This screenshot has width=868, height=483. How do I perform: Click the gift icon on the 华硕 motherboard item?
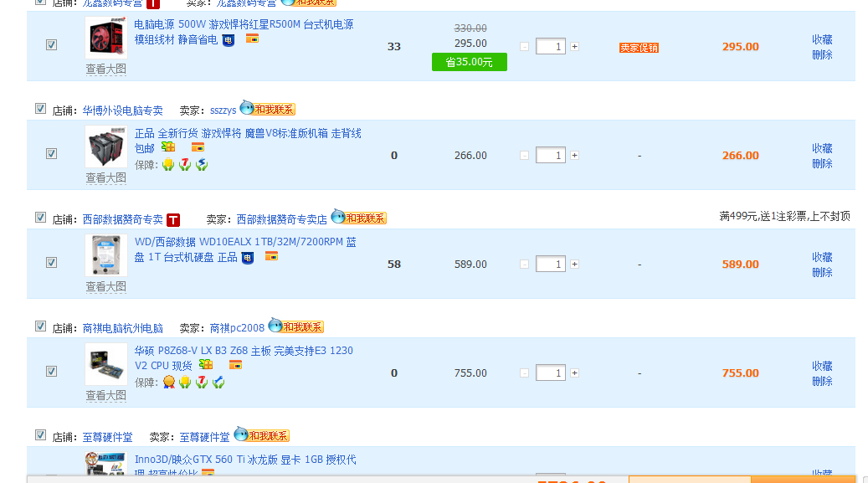click(206, 364)
